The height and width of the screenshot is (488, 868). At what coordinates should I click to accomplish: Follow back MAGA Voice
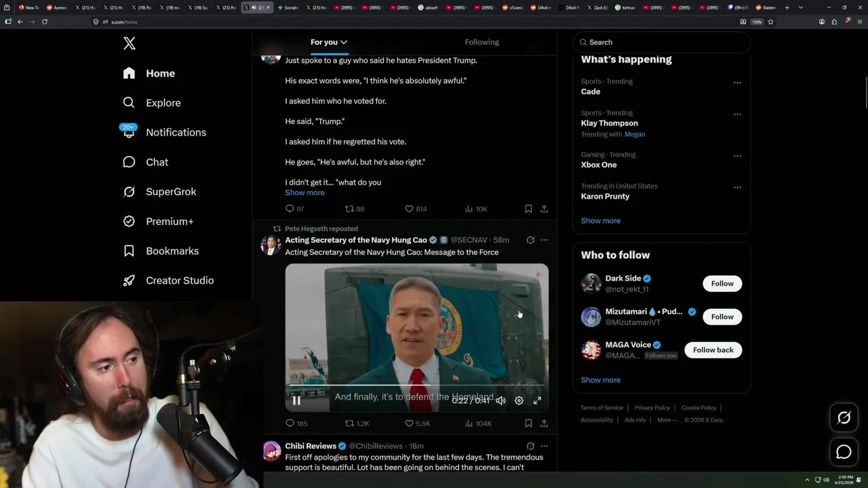click(x=713, y=350)
